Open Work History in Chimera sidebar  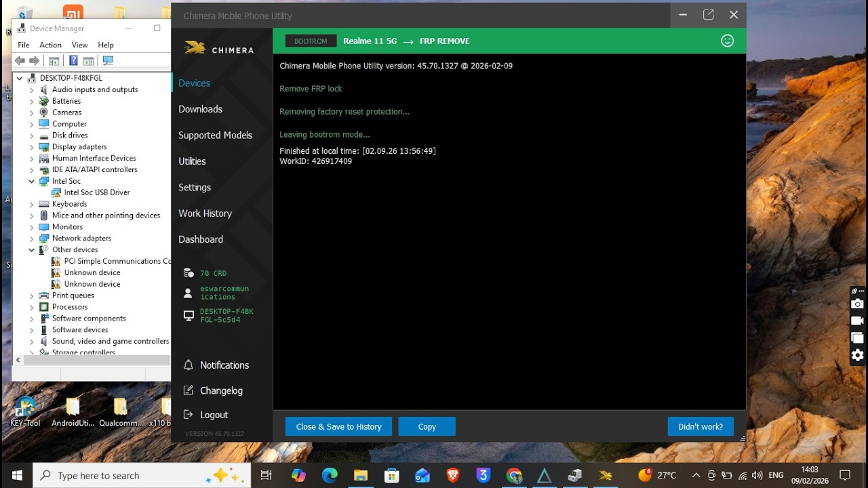coord(205,213)
